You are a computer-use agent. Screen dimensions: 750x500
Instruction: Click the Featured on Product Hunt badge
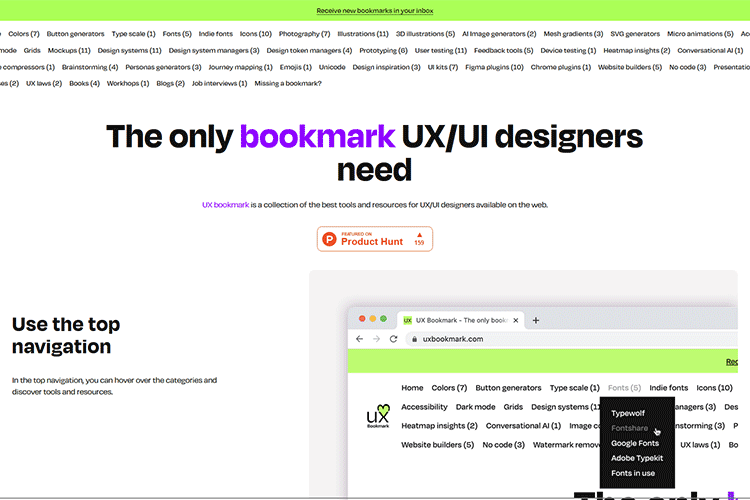[375, 239]
